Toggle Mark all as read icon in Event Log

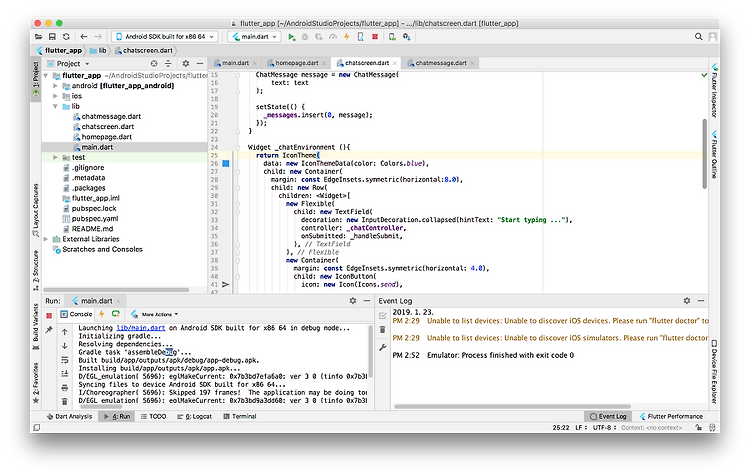tap(382, 315)
